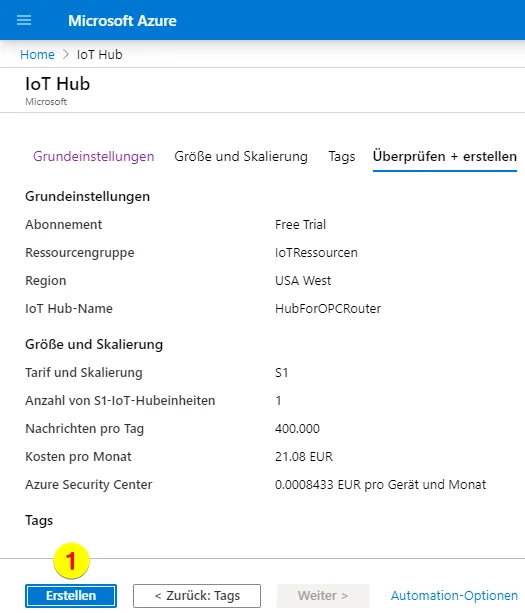The image size is (525, 613).
Task: Click the Kosten pro Monat label
Action: [78, 457]
